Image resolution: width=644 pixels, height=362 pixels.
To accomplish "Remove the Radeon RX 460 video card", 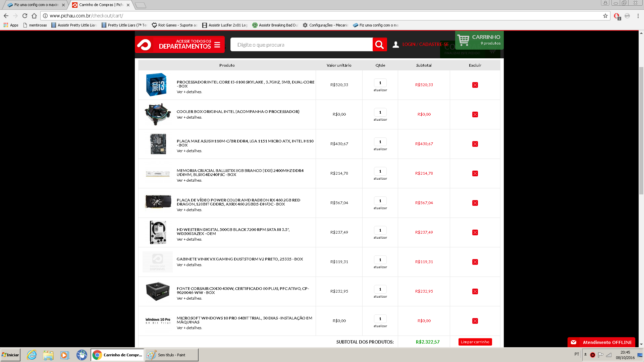I will (475, 203).
